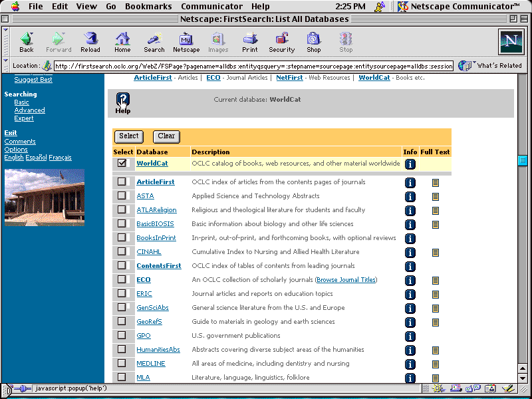Image resolution: width=532 pixels, height=399 pixels.
Task: Click the Shop toolbar icon
Action: (313, 43)
